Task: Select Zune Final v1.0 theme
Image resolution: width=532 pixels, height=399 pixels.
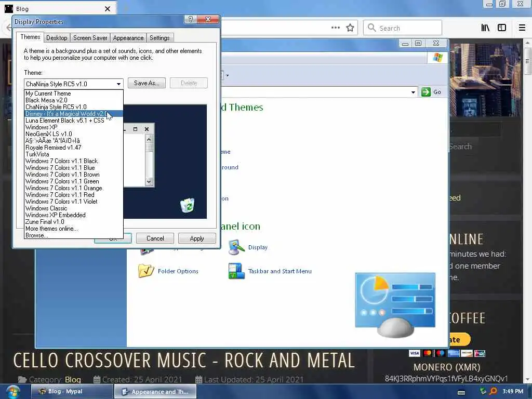Action: [74, 222]
